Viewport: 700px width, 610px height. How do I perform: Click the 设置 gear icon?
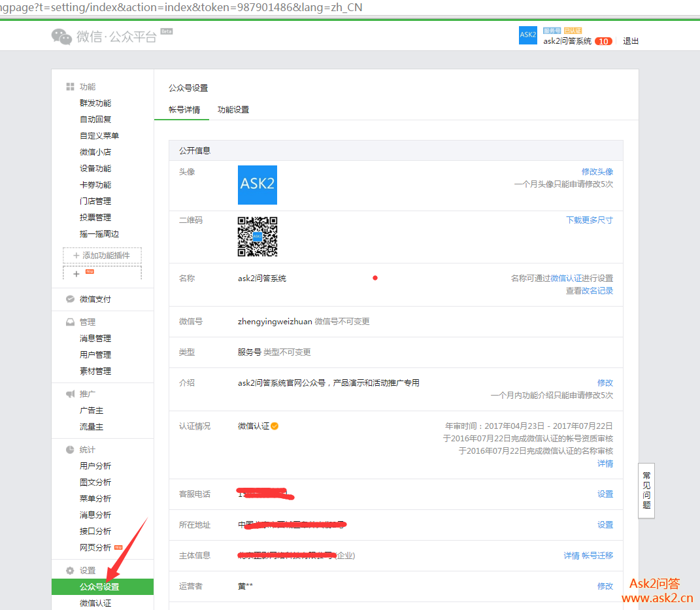(70, 571)
